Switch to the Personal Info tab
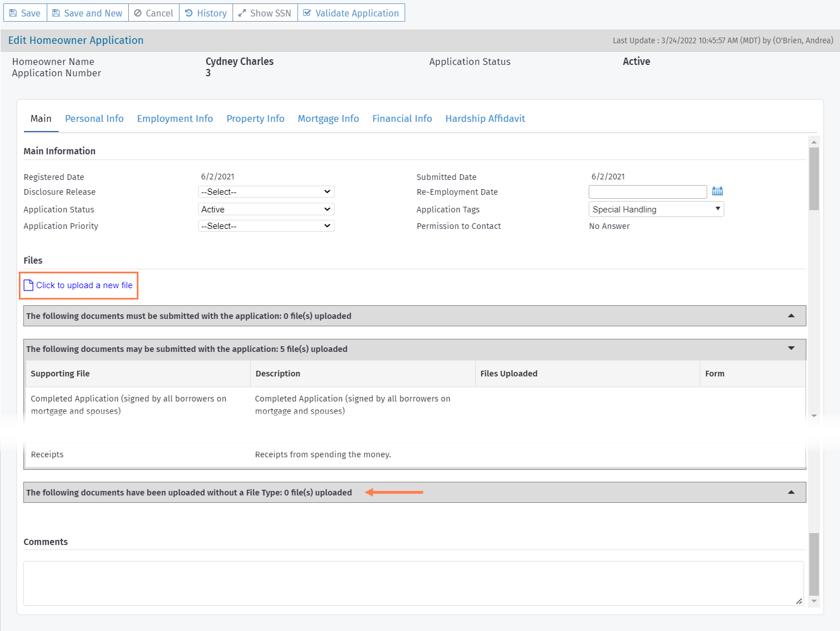Image resolution: width=840 pixels, height=631 pixels. point(94,118)
